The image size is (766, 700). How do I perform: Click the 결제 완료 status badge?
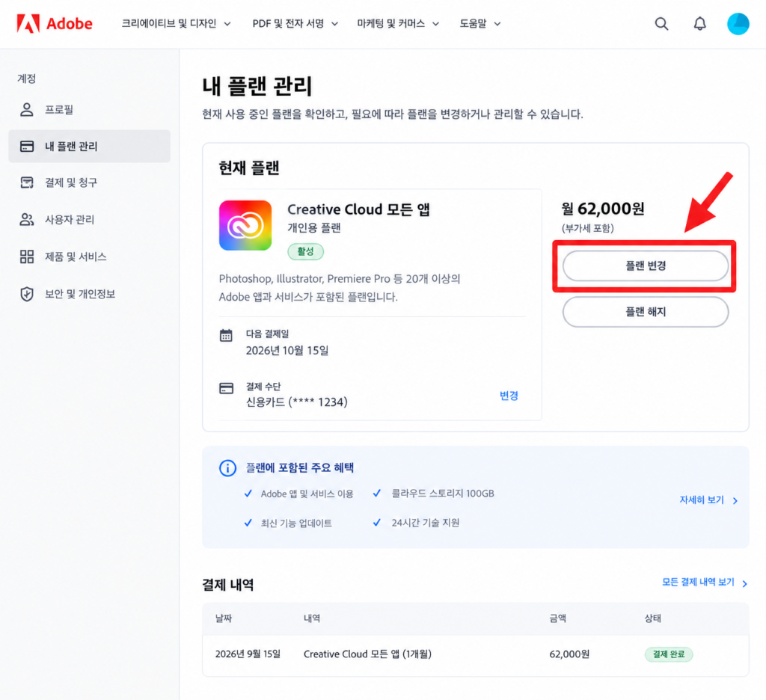pyautogui.click(x=668, y=654)
